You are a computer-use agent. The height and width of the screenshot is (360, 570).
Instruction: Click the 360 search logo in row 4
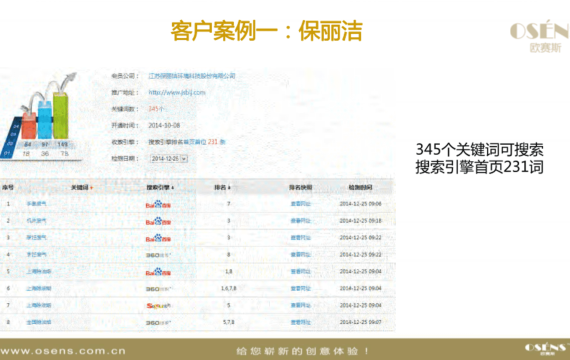pyautogui.click(x=158, y=255)
